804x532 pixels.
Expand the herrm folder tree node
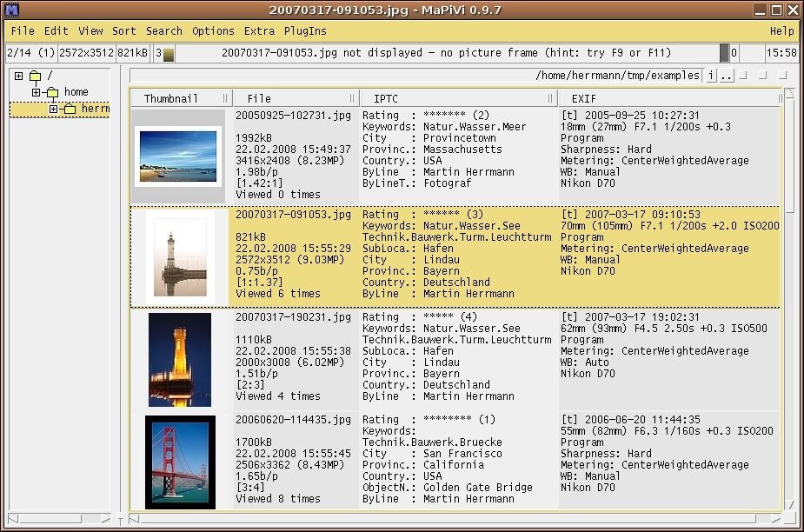(53, 110)
